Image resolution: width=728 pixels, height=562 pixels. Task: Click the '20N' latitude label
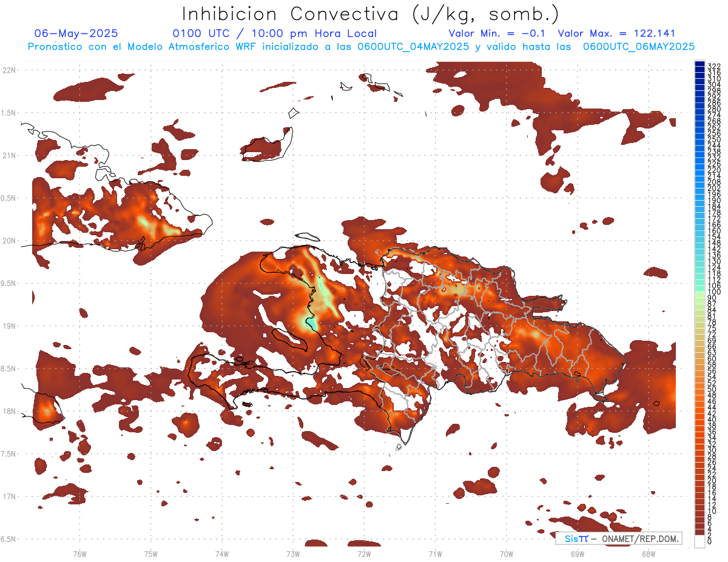click(x=9, y=241)
